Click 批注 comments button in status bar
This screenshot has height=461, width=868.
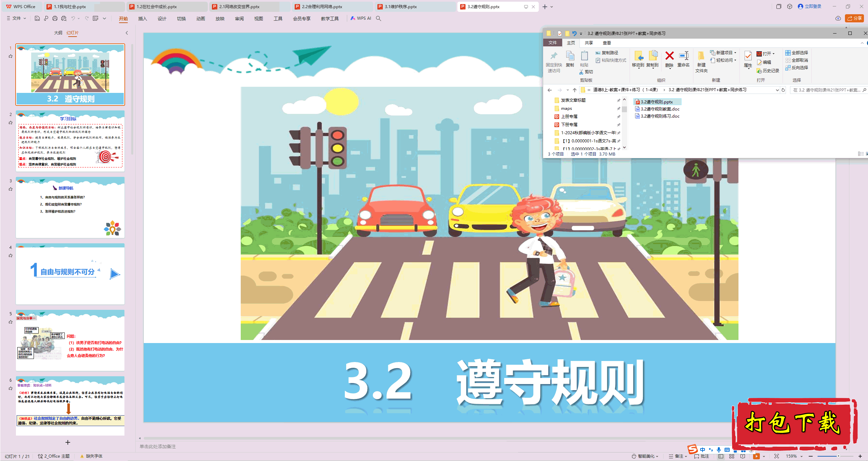pos(702,456)
